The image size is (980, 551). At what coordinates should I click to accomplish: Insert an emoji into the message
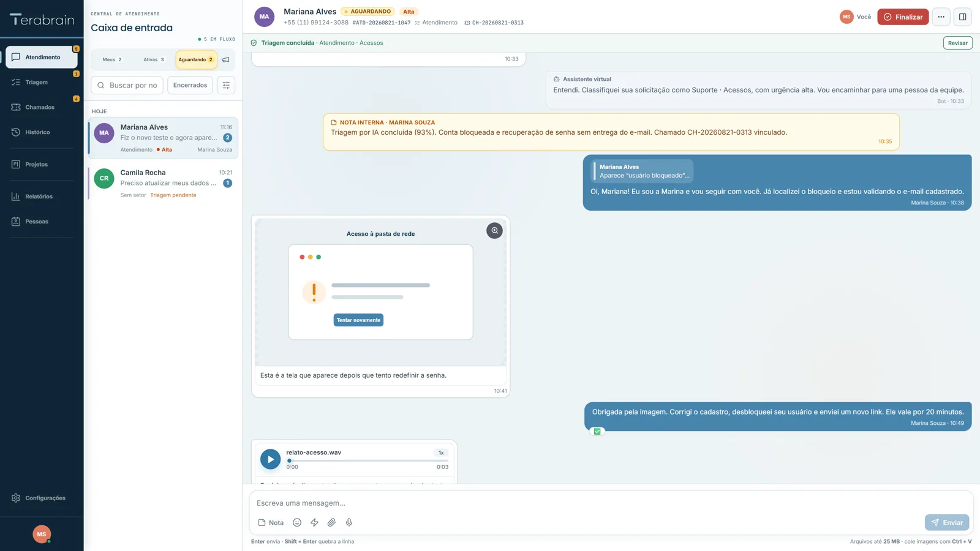[x=297, y=523]
